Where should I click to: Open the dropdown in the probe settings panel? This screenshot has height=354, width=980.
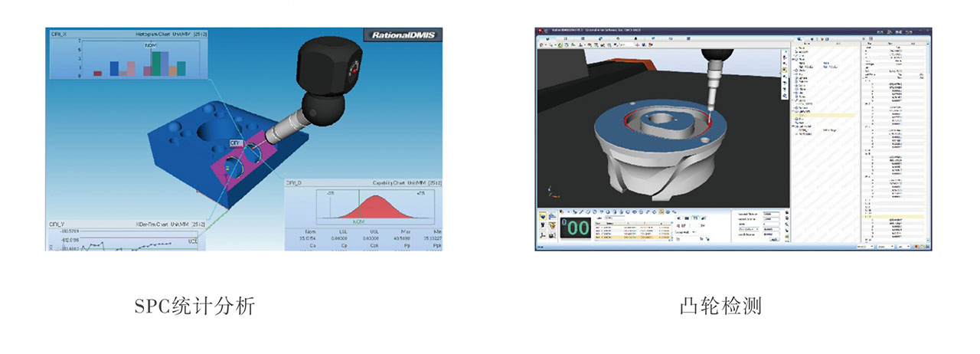749,229
